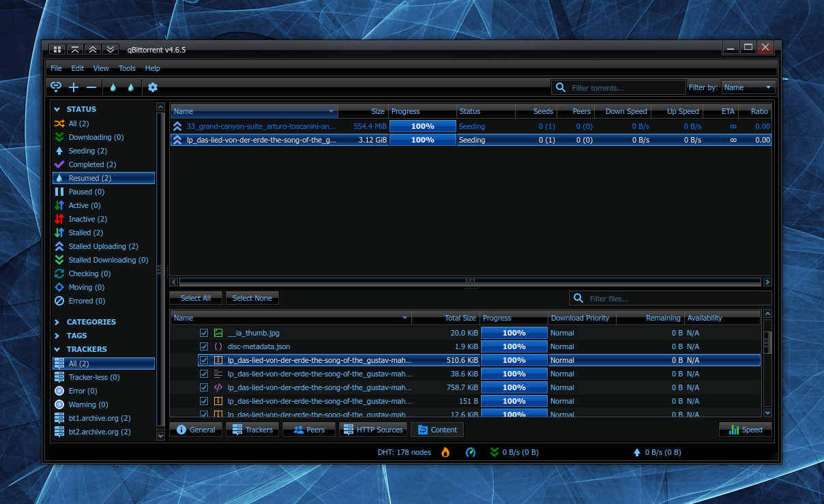Click the search icon in Filter torrents
Screen dimensions: 824x504
click(561, 87)
